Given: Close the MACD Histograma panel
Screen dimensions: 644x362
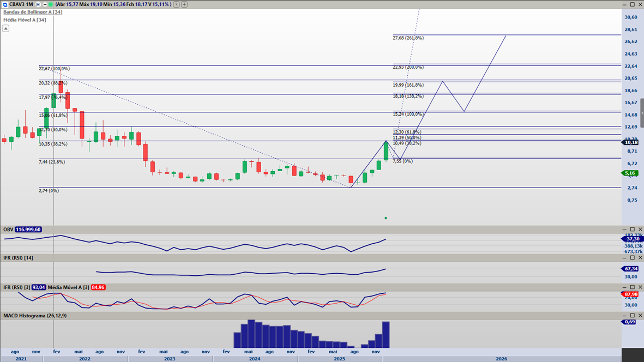Looking at the screenshot, I should 639,316.
